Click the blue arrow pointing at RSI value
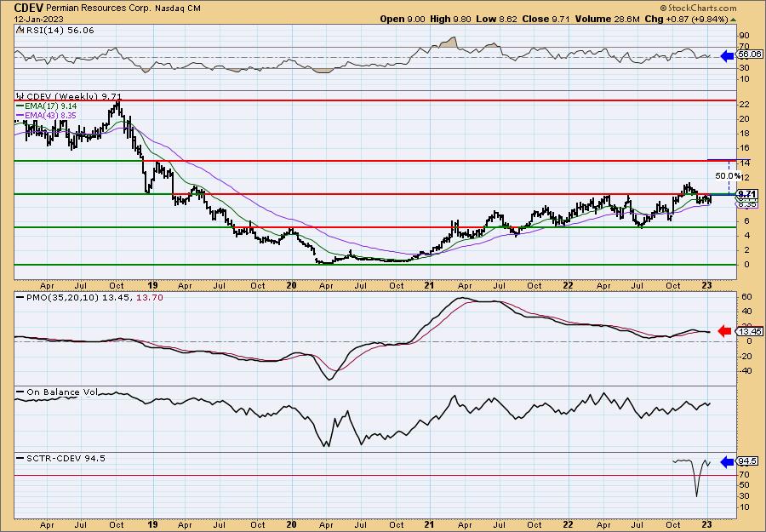This screenshot has height=532, width=766. pos(728,55)
